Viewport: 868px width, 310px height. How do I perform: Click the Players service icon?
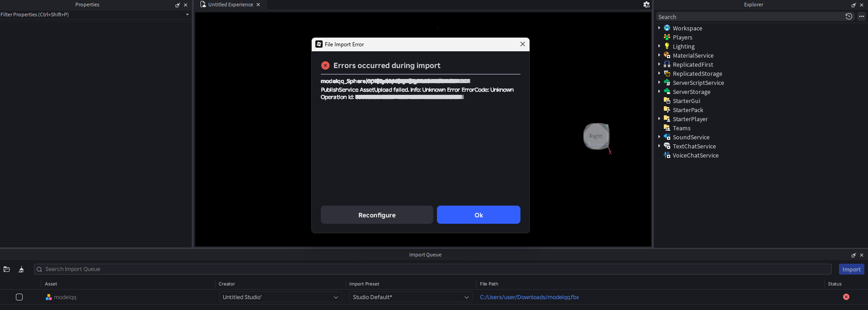pyautogui.click(x=667, y=37)
